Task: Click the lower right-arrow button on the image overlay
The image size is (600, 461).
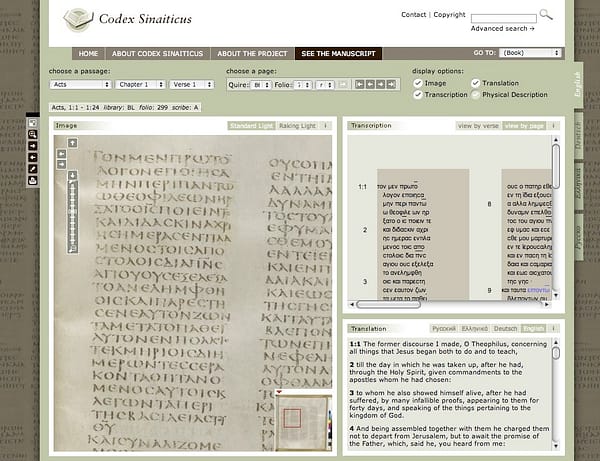Action: coord(61,164)
